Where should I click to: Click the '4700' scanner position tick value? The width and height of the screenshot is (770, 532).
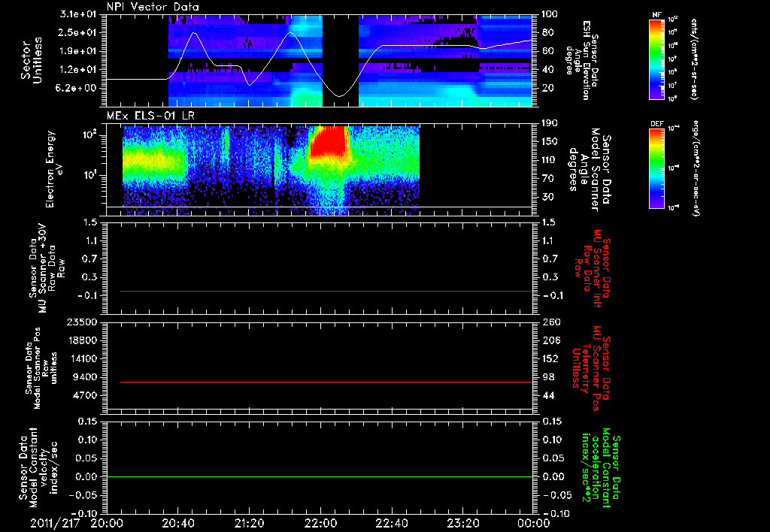pyautogui.click(x=86, y=395)
